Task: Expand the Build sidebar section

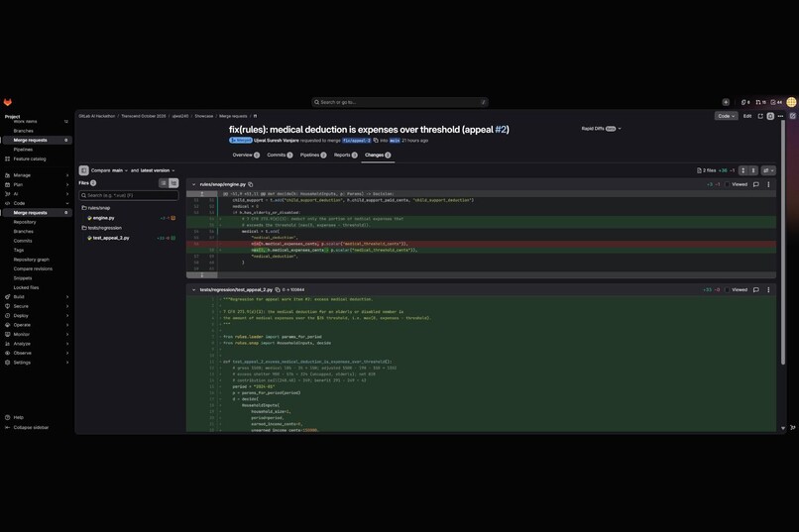Action: tap(37, 297)
